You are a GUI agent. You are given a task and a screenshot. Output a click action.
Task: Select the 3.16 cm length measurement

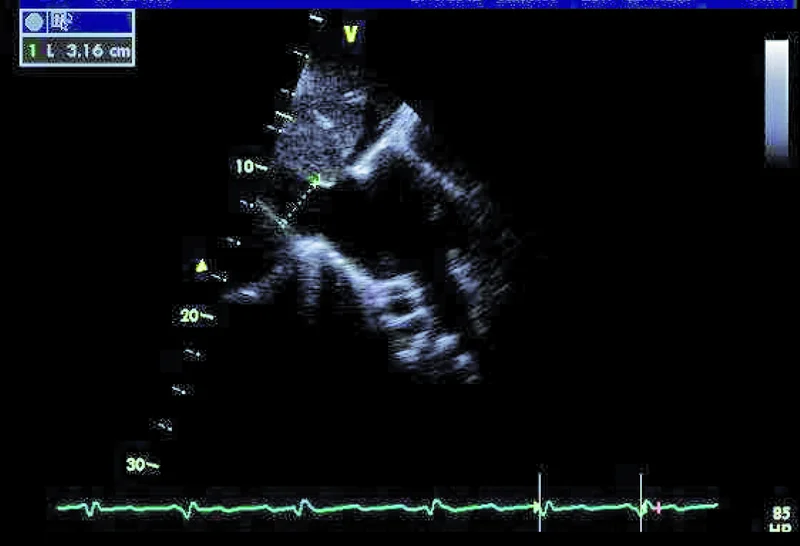coord(78,51)
